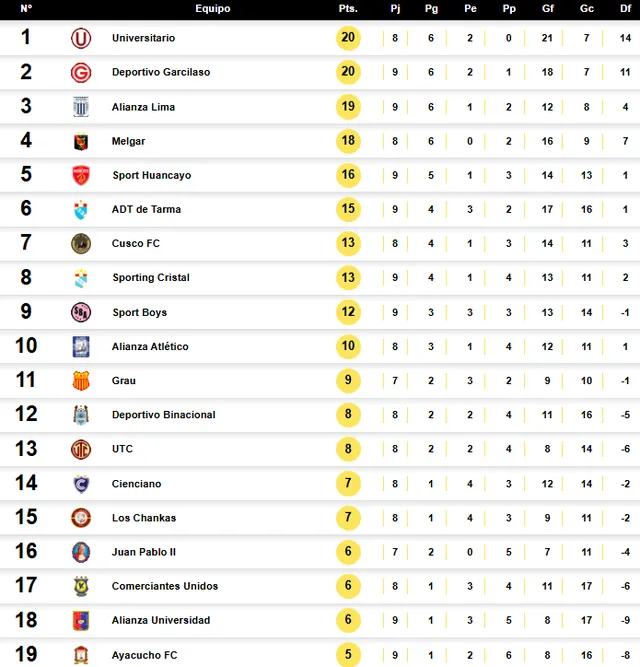Click the Sport Boys pink crest

tap(81, 312)
